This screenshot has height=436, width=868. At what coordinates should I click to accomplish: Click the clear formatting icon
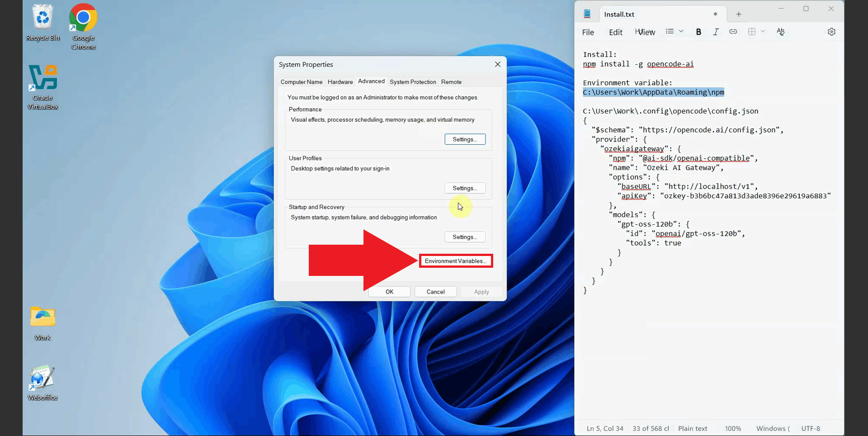click(781, 32)
